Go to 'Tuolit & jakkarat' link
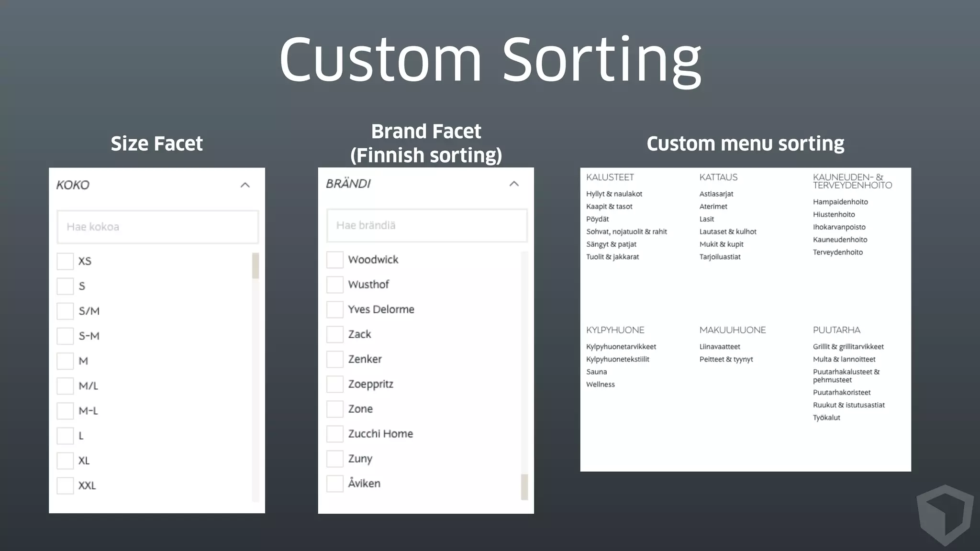980x551 pixels. click(x=612, y=257)
